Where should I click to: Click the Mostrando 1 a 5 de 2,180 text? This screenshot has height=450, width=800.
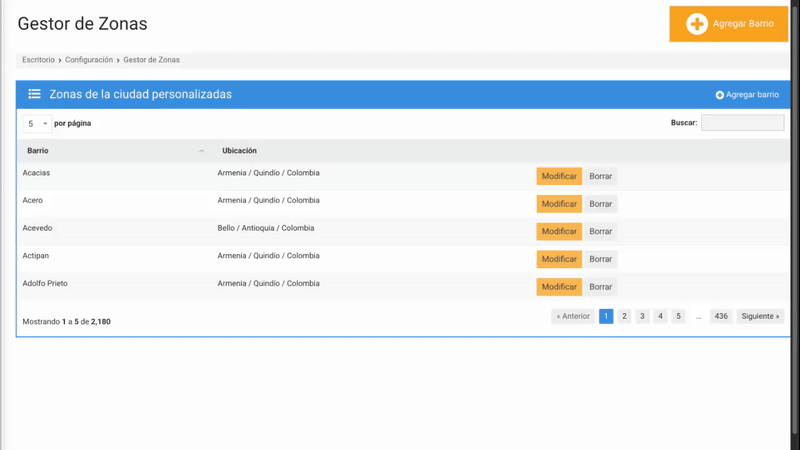66,322
